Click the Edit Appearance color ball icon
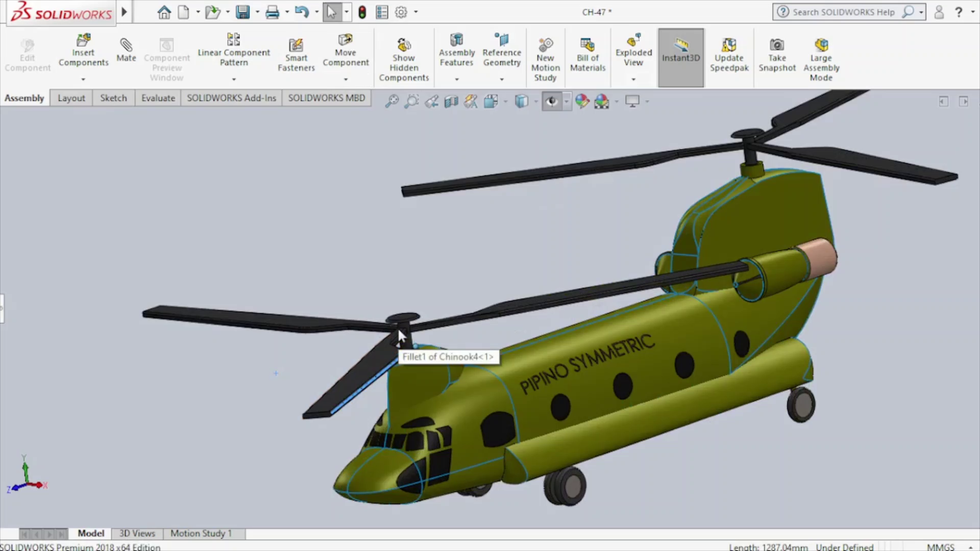The image size is (980, 551). tap(582, 101)
